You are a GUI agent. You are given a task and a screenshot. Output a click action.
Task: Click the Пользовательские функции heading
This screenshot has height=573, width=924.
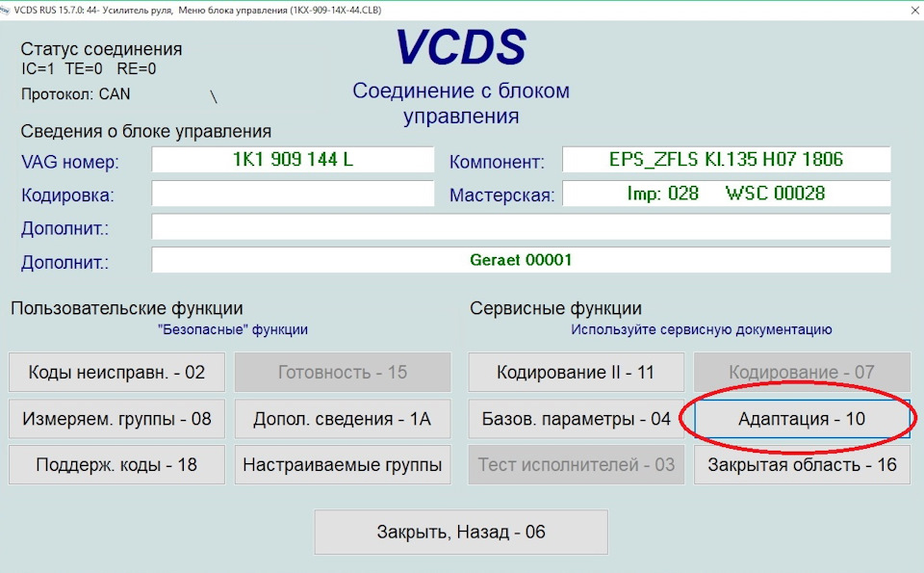tap(127, 308)
